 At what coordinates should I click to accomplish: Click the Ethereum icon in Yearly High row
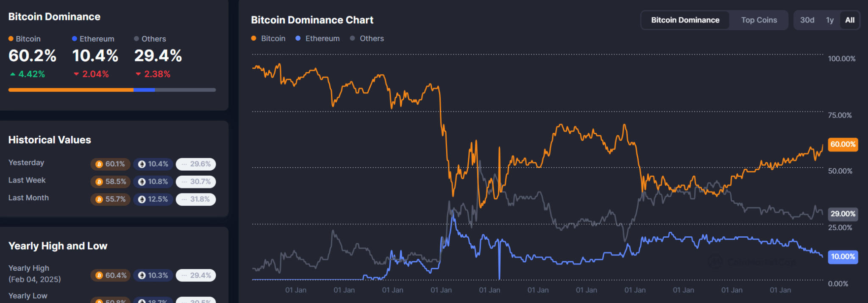point(142,275)
